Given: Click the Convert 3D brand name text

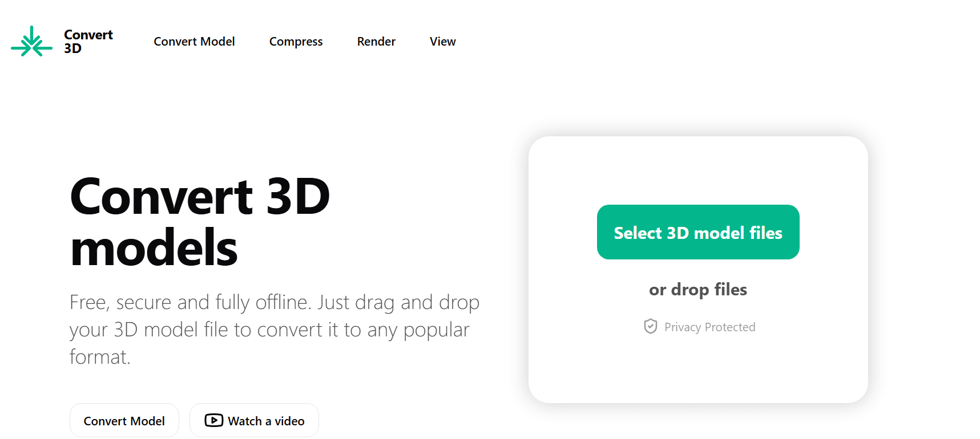Looking at the screenshot, I should [88, 42].
